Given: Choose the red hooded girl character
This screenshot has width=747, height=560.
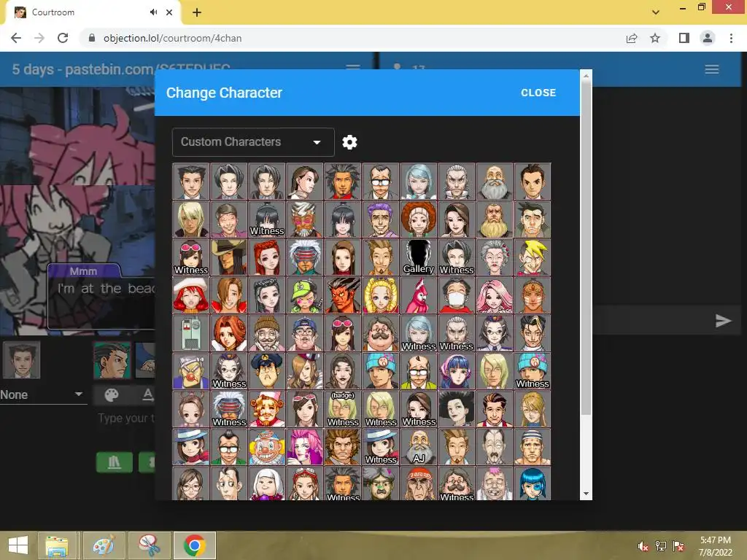Looking at the screenshot, I should click(x=190, y=295).
